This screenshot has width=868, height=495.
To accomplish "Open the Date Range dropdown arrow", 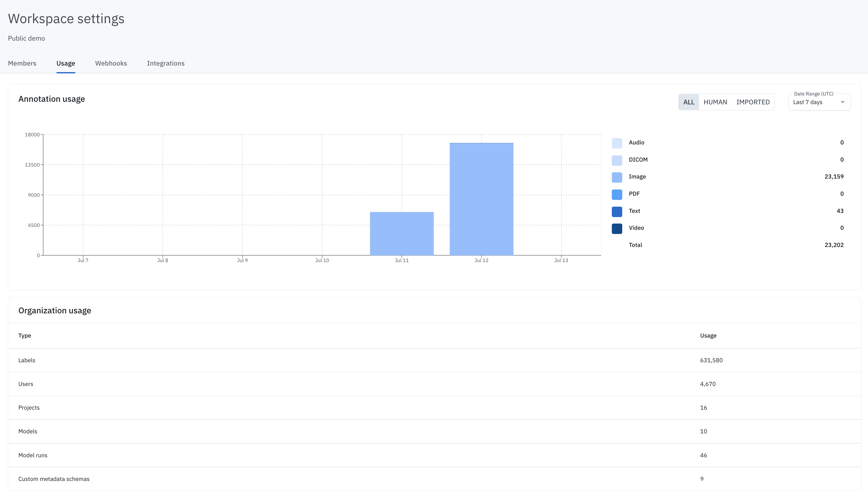I will pos(842,102).
